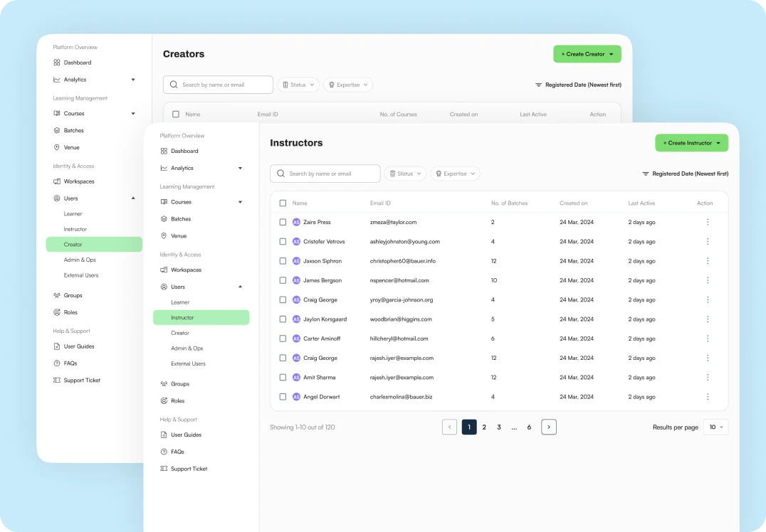Collapse Users section arrow in Instructors sidebar

tap(241, 287)
